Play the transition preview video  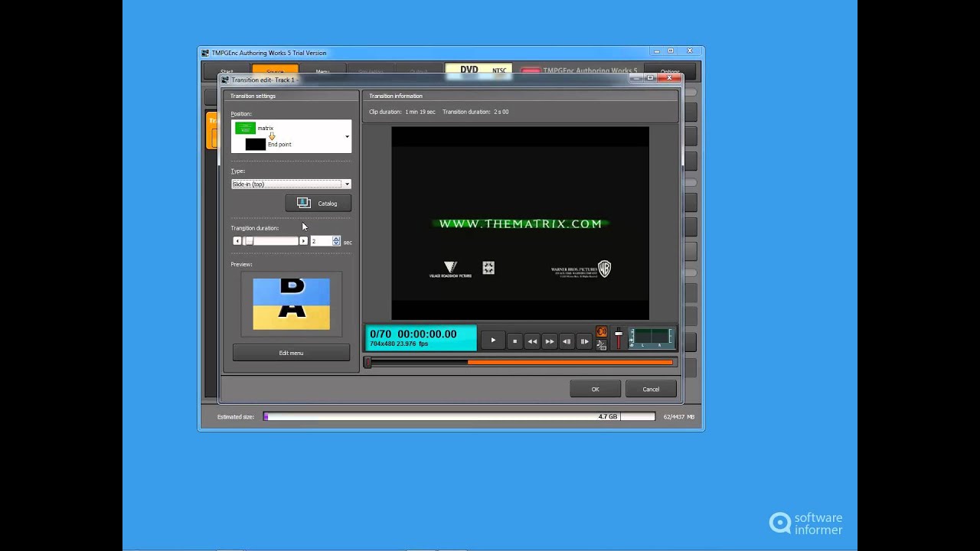[493, 341]
